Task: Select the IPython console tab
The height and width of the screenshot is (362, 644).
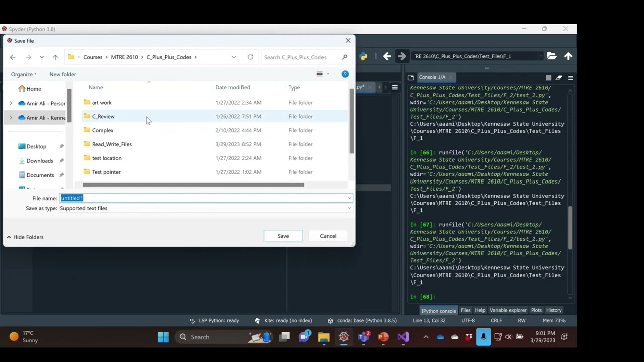Action: (x=438, y=311)
